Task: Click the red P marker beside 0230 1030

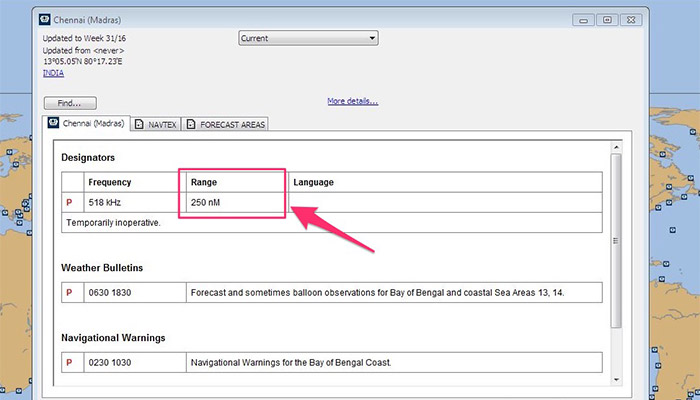Action: (x=69, y=362)
